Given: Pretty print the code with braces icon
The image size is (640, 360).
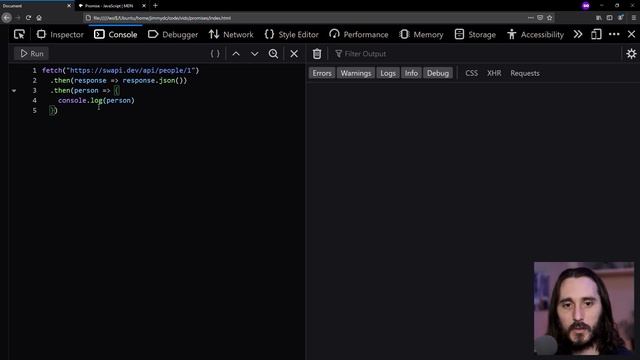Looking at the screenshot, I should [x=215, y=53].
